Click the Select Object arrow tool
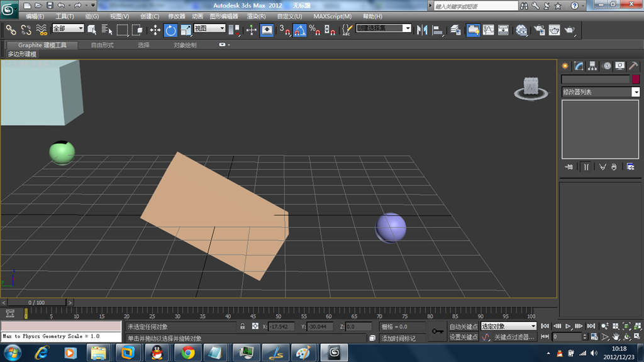This screenshot has width=644, height=362. coord(92,30)
